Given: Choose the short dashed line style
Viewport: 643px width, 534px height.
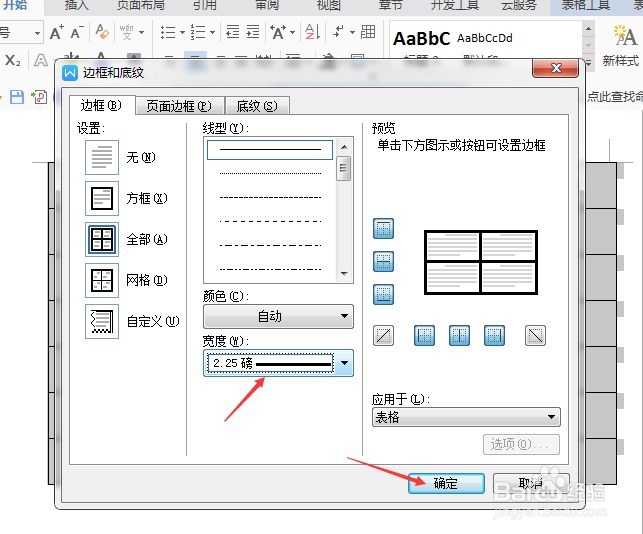Looking at the screenshot, I should point(270,198).
